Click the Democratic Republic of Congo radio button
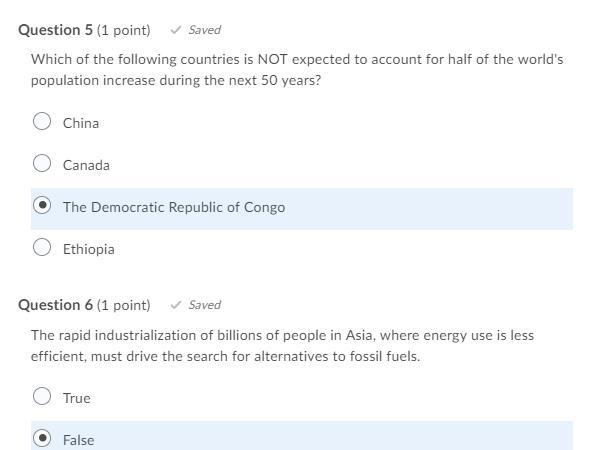Viewport: 609px width, 450px height. pos(42,206)
